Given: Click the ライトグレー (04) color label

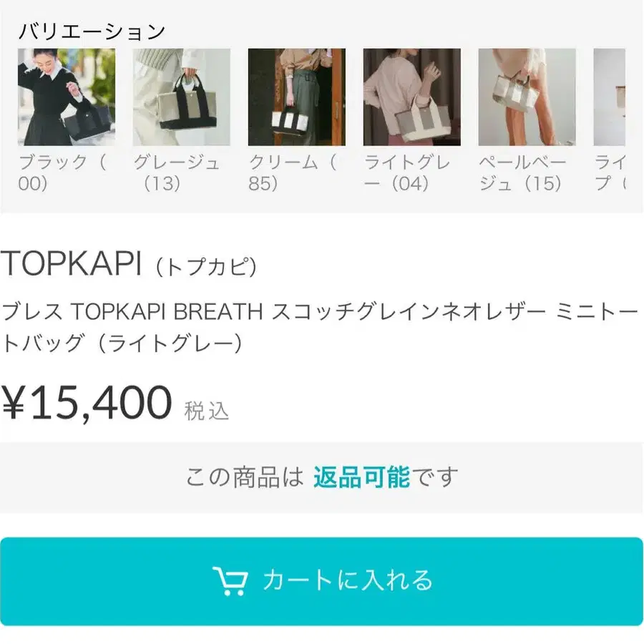Looking at the screenshot, I should click(407, 173).
